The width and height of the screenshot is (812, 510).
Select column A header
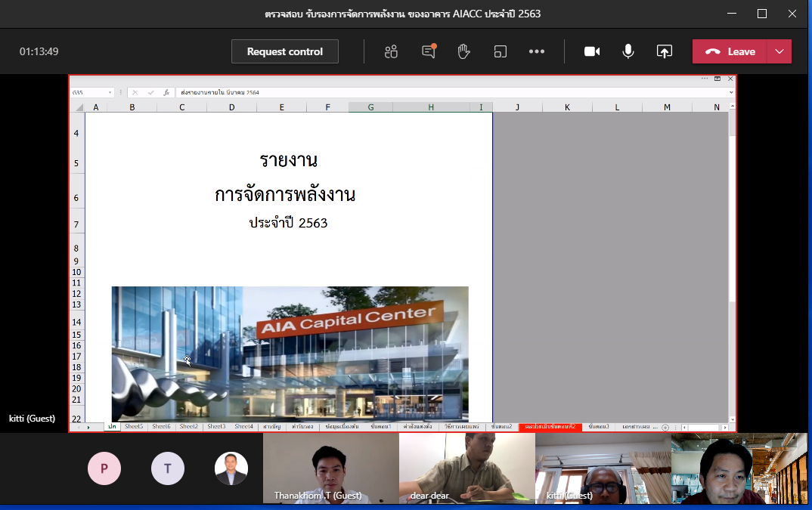coord(96,107)
